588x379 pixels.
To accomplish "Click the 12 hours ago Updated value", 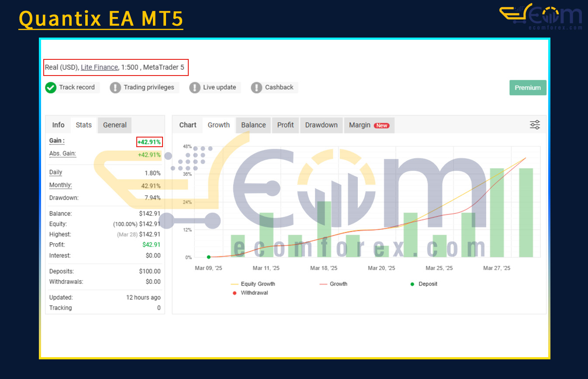I will coord(143,297).
